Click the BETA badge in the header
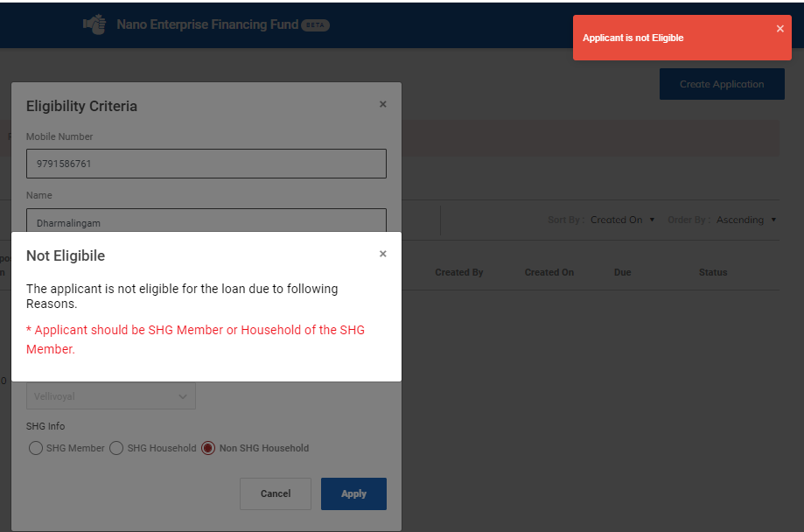The height and width of the screenshot is (532, 804). 315,25
